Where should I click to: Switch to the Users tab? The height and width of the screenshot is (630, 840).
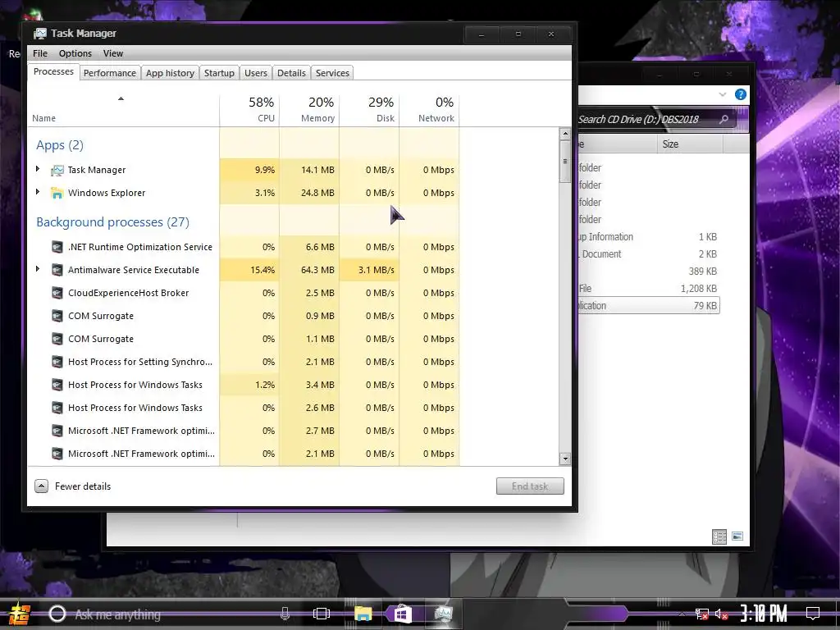coord(256,73)
